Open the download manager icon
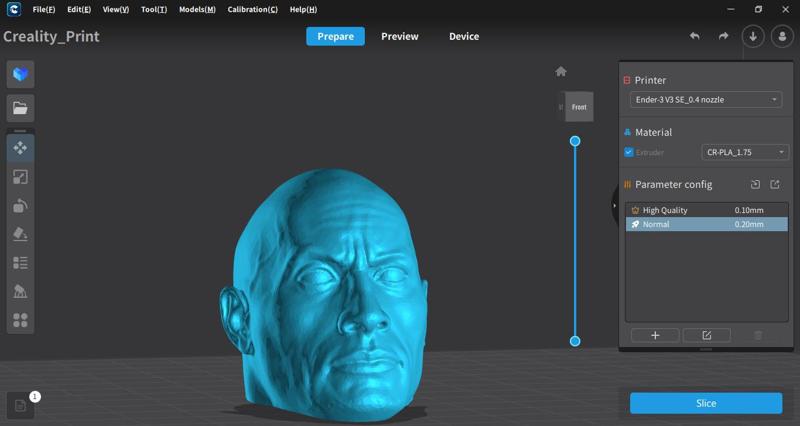Viewport: 800px width, 426px height. (753, 36)
